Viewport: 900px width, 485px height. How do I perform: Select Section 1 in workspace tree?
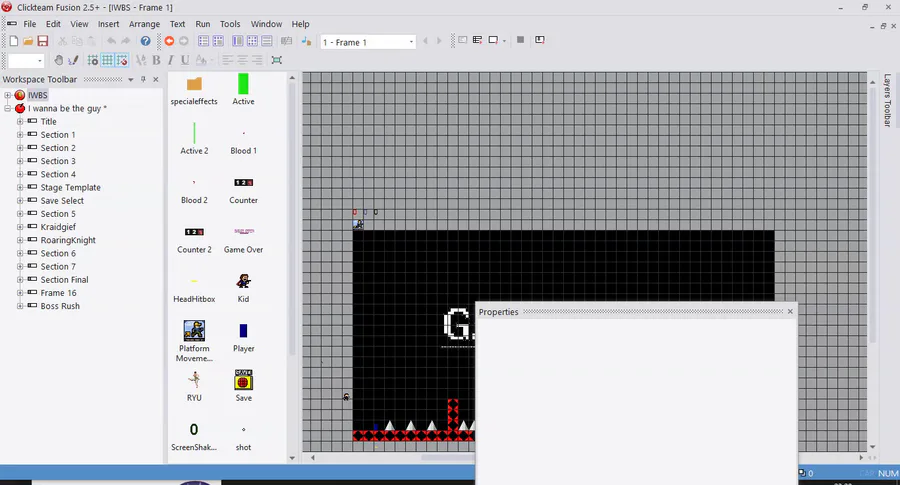tap(58, 135)
